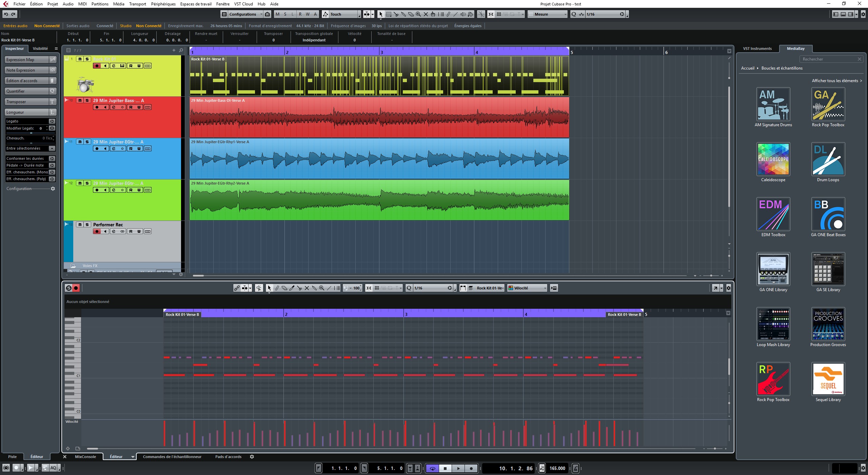Screen dimensions: 868x475
Task: Select the Line tool in the main toolbar
Action: pos(456,14)
